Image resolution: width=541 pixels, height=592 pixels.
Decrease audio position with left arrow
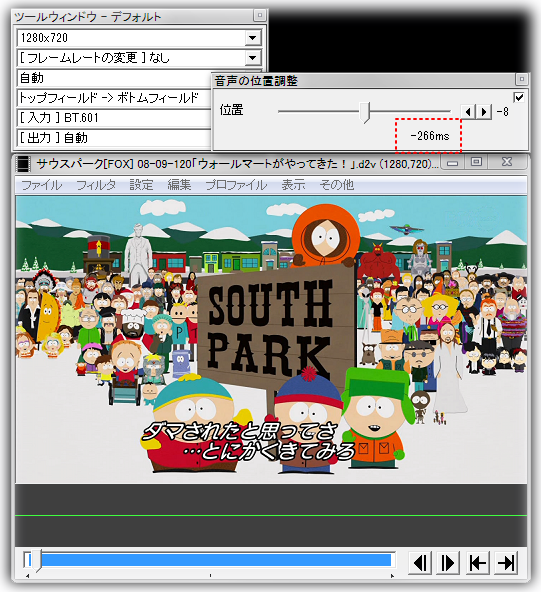[468, 112]
